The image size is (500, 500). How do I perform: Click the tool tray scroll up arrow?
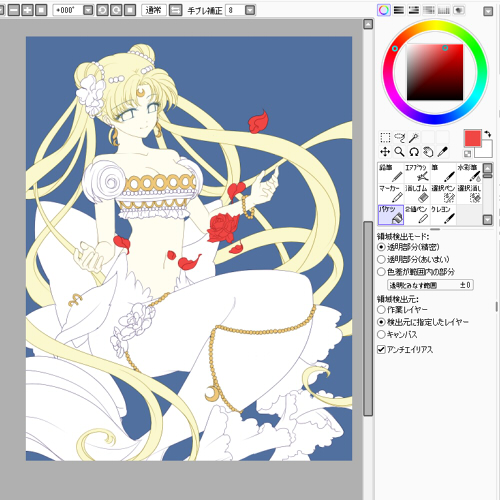pyautogui.click(x=487, y=168)
